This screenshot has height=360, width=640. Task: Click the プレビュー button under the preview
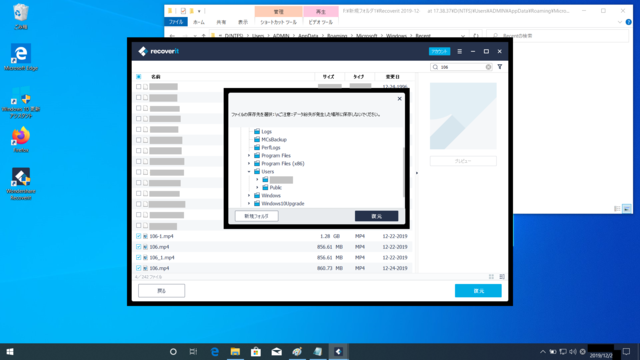[x=463, y=161]
